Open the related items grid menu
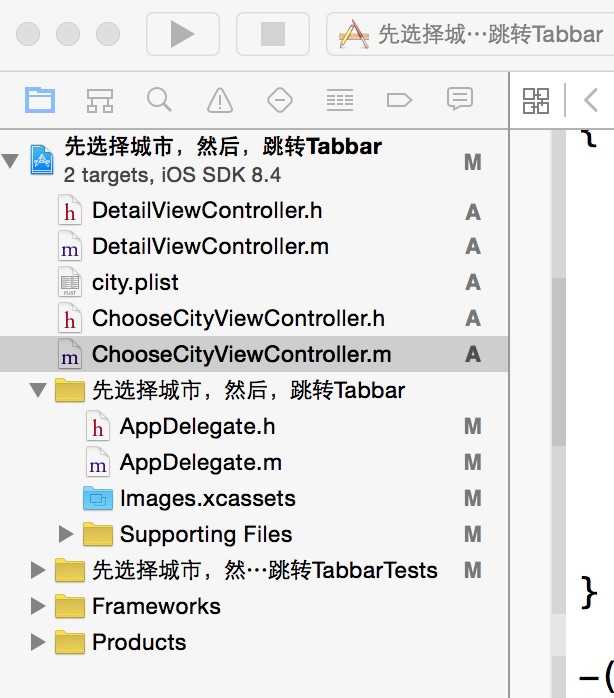 pyautogui.click(x=536, y=99)
